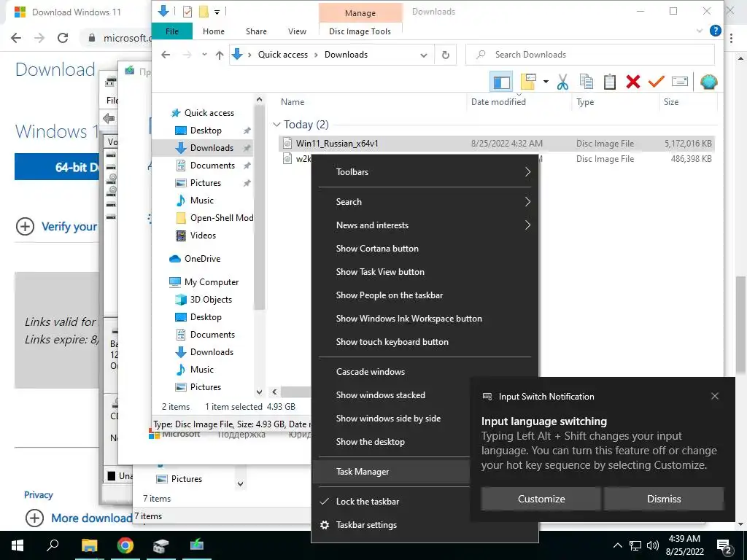Switch to File Explorer on the taskbar
The height and width of the screenshot is (560, 747).
click(89, 545)
